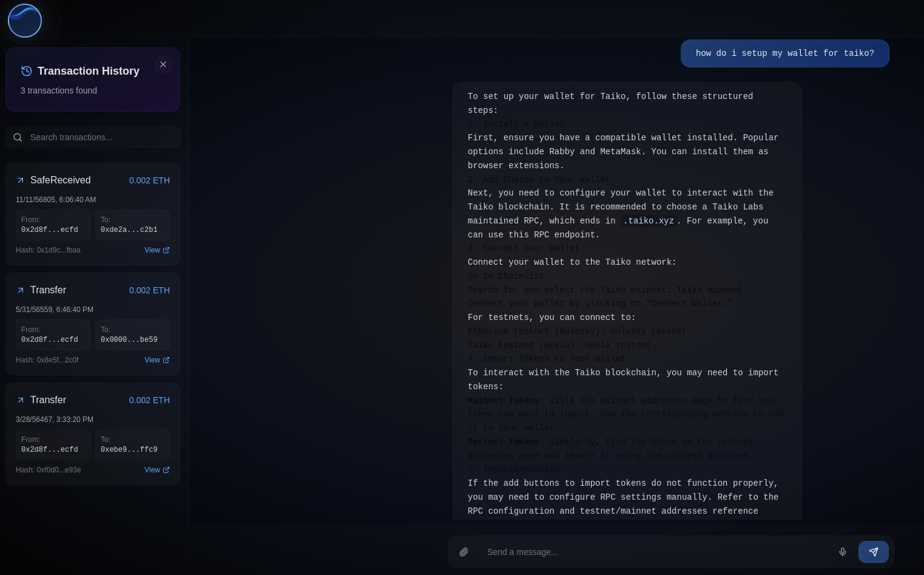Click the .taiko.xyz code snippet
The height and width of the screenshot is (575, 924).
(648, 221)
